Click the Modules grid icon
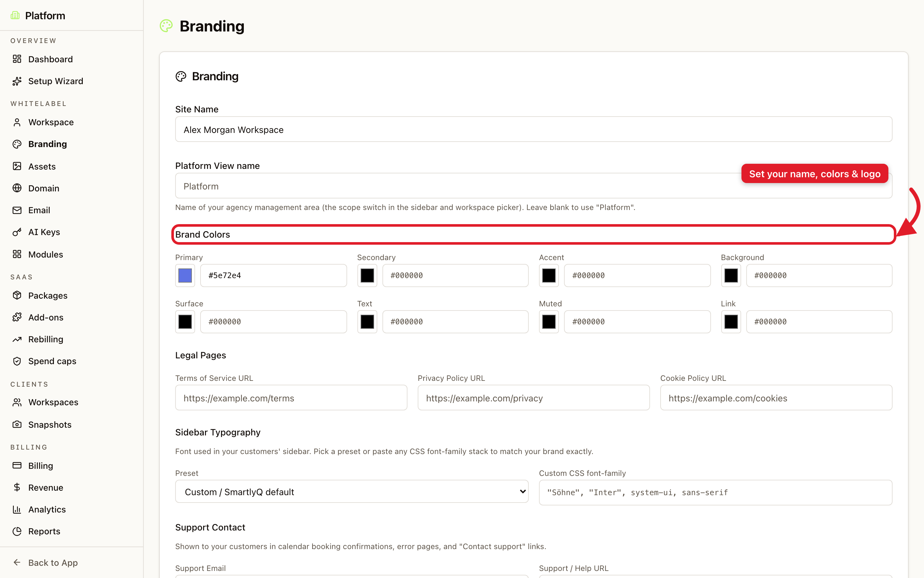The height and width of the screenshot is (578, 924). point(17,254)
